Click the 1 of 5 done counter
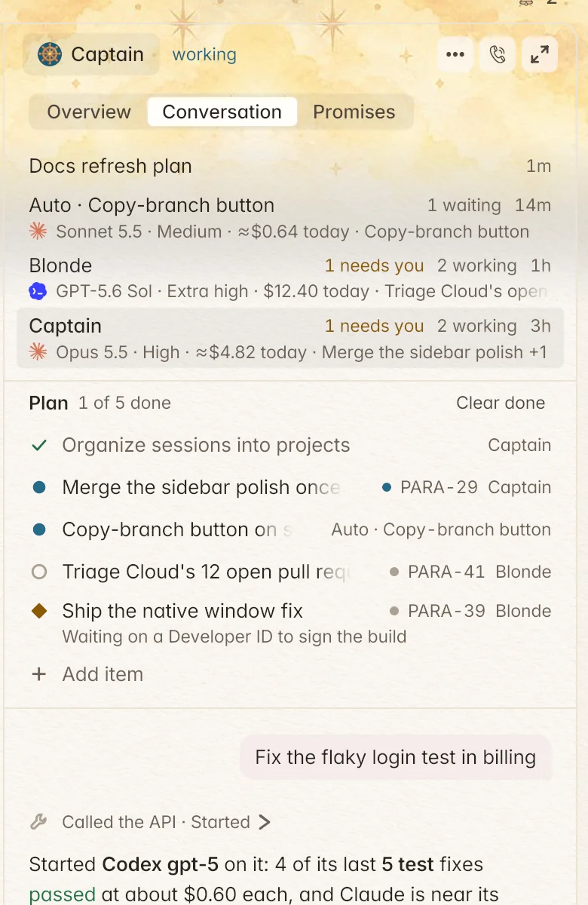The height and width of the screenshot is (905, 588). pos(124,403)
